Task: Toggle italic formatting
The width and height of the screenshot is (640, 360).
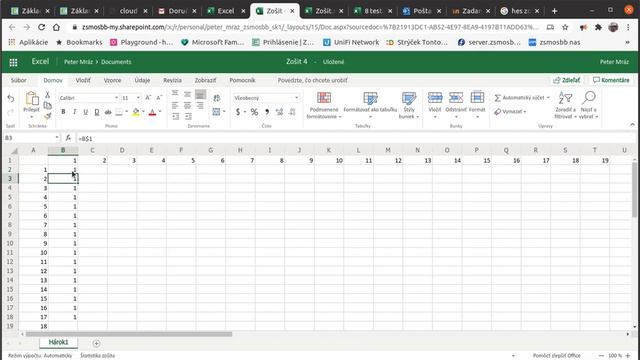Action: [x=74, y=112]
